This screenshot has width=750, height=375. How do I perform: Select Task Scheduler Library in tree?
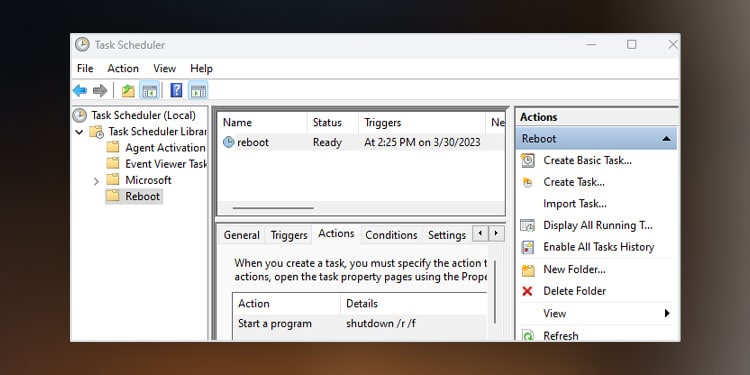[157, 132]
